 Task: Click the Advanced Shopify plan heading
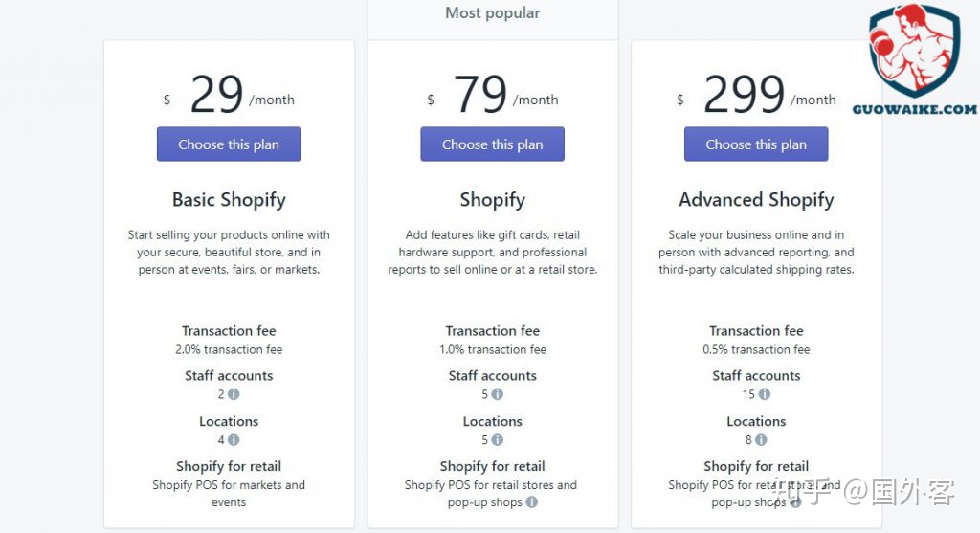[x=756, y=200]
